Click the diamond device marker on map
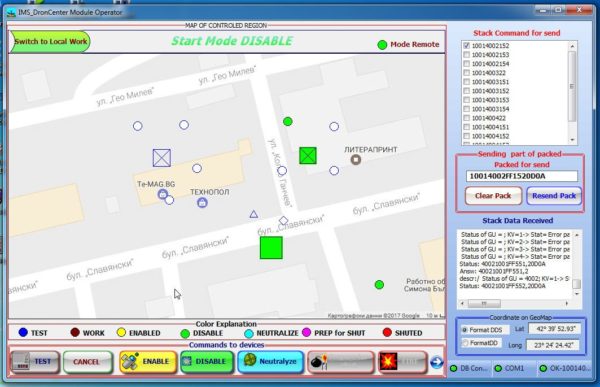The image size is (600, 387). coord(283,220)
